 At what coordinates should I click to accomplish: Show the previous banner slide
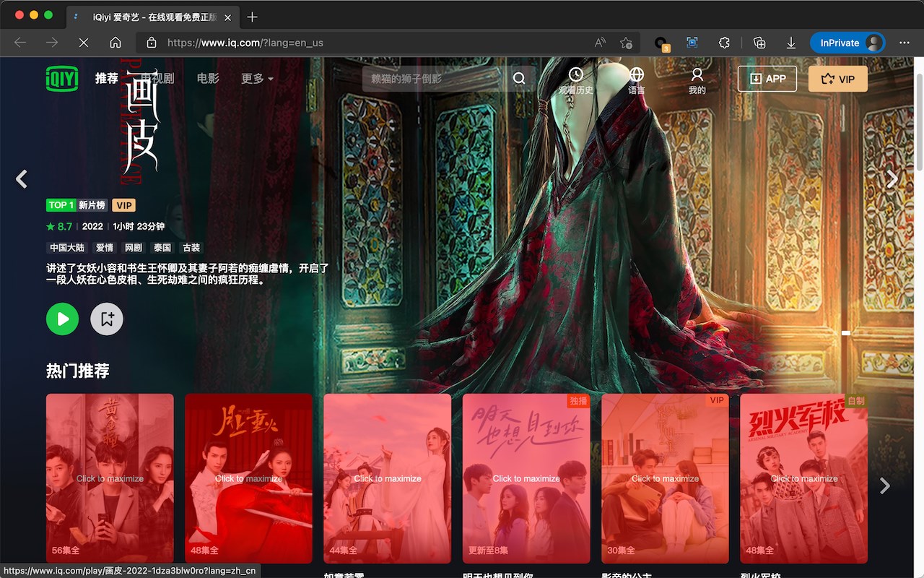(22, 178)
